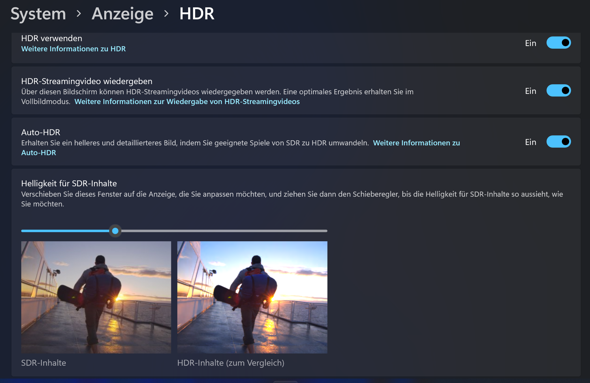
Task: Click the HDR-Inhalte comparison preview image
Action: (x=252, y=297)
